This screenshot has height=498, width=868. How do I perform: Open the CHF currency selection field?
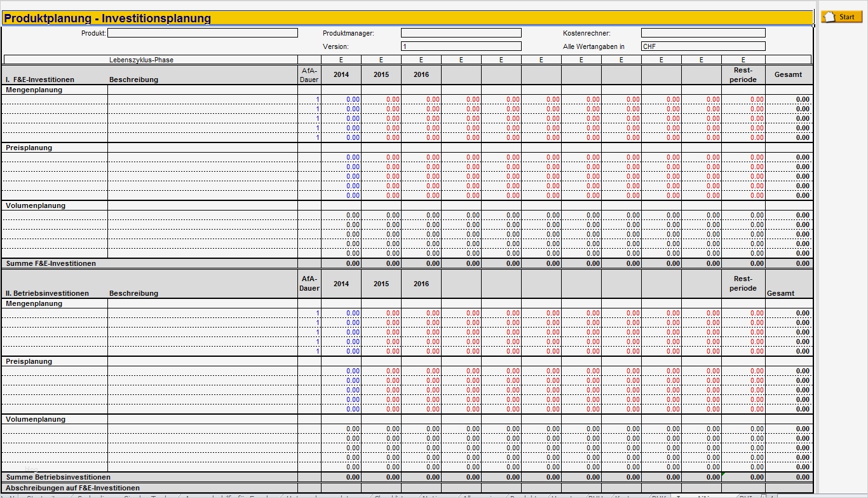tap(703, 46)
